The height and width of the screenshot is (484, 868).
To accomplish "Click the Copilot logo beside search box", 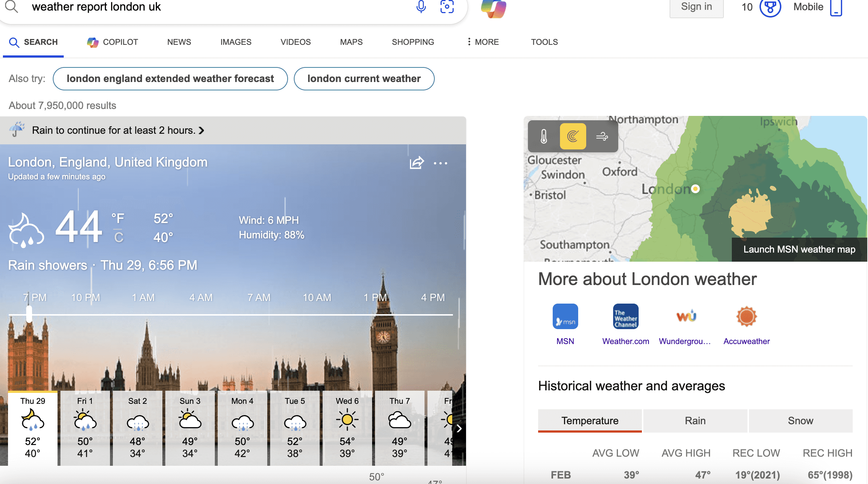I will [493, 9].
